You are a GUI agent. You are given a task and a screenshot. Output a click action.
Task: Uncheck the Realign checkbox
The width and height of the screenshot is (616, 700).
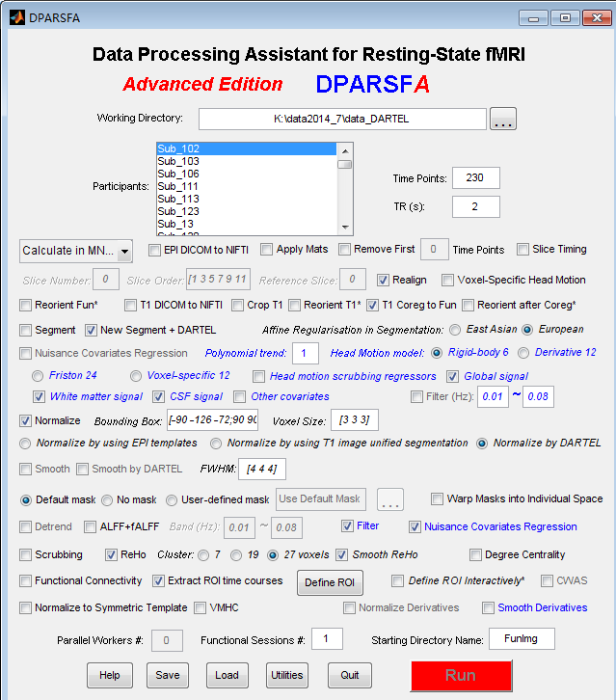pos(383,280)
